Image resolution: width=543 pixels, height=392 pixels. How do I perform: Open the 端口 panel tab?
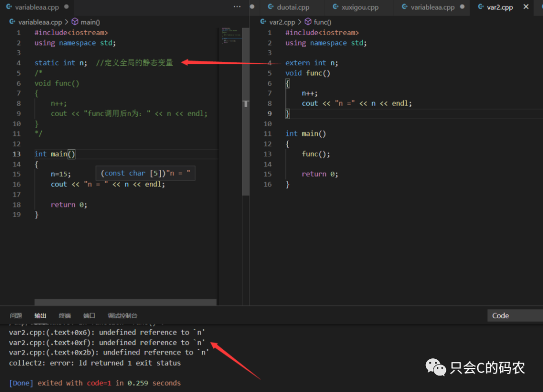(89, 316)
